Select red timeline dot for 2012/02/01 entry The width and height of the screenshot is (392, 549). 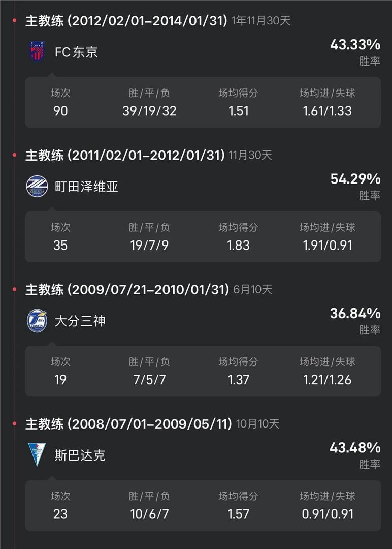click(x=14, y=21)
